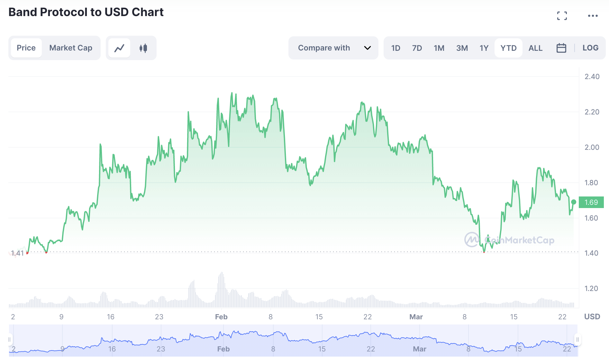Click the right range slider handle
The image size is (609, 364).
577,340
